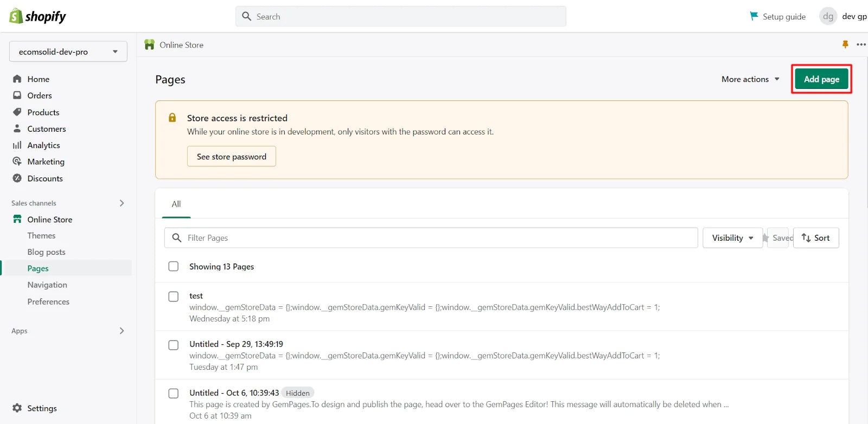This screenshot has height=424, width=868.
Task: Click the Products tag icon
Action: click(x=17, y=112)
